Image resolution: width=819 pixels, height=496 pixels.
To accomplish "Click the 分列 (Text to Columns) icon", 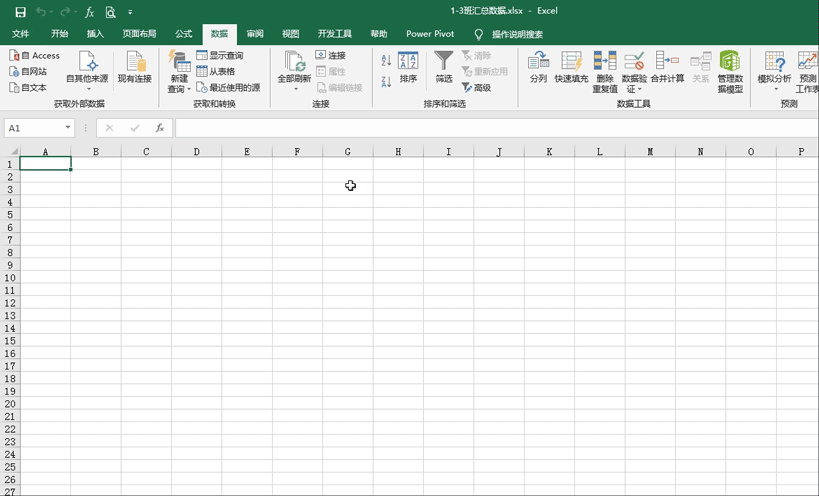I will (538, 61).
